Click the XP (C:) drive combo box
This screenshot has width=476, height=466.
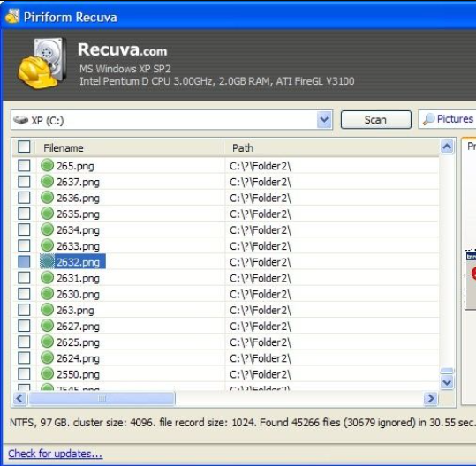[x=172, y=120]
